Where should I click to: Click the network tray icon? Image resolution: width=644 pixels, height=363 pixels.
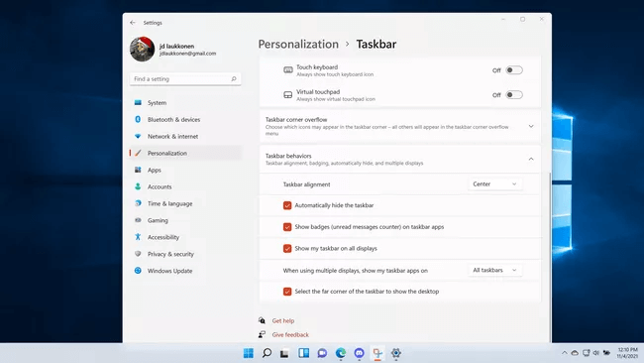click(x=587, y=353)
